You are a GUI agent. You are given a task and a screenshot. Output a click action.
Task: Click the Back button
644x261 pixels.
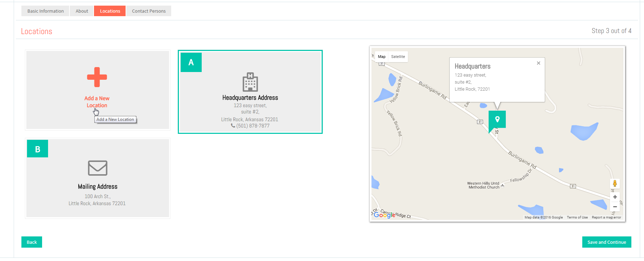pyautogui.click(x=32, y=242)
